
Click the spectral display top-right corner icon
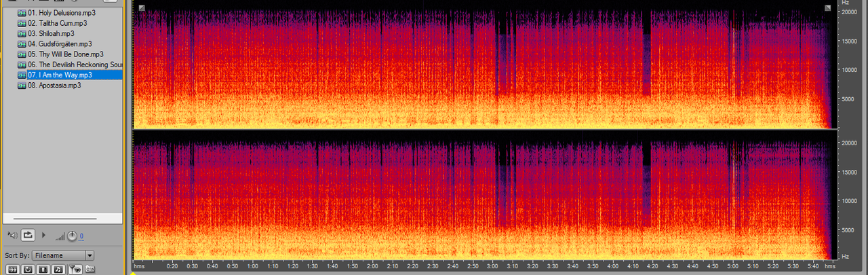coord(828,7)
